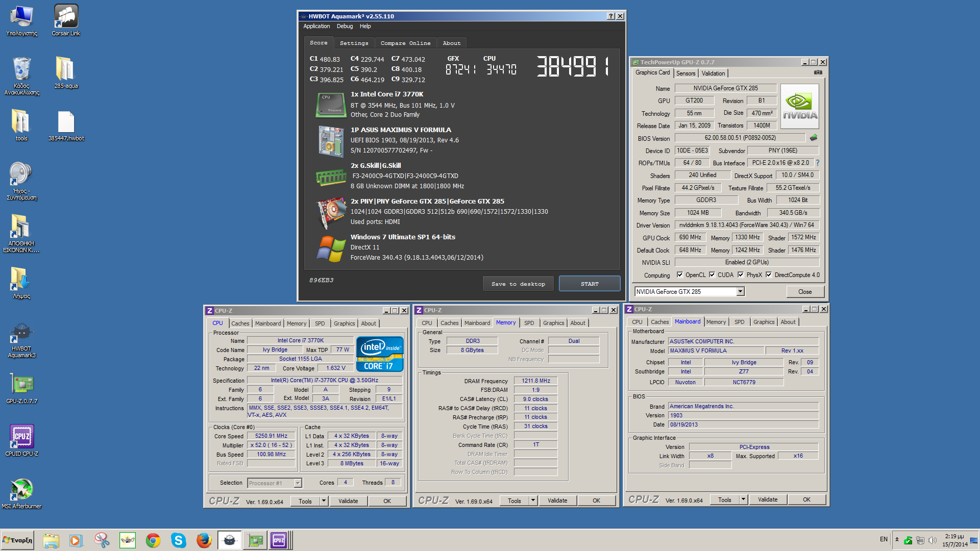
Task: Open SPD tab in Memory CPU-Z window
Action: pos(529,323)
